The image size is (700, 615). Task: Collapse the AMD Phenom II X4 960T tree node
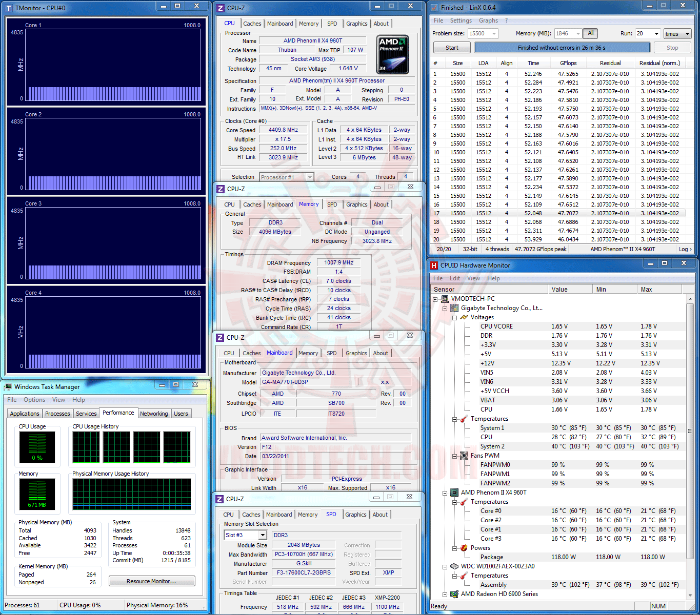(445, 493)
